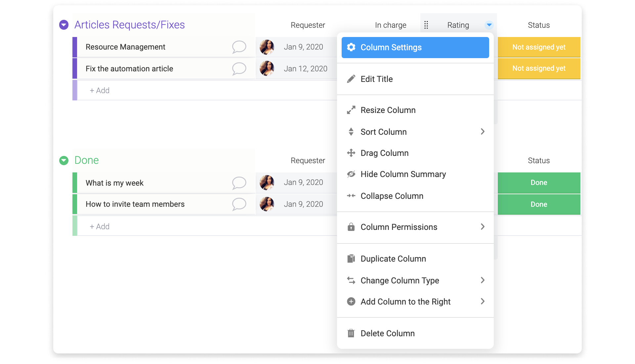The width and height of the screenshot is (635, 364).
Task: Click the requester avatar on Resource Management row
Action: pos(267,47)
